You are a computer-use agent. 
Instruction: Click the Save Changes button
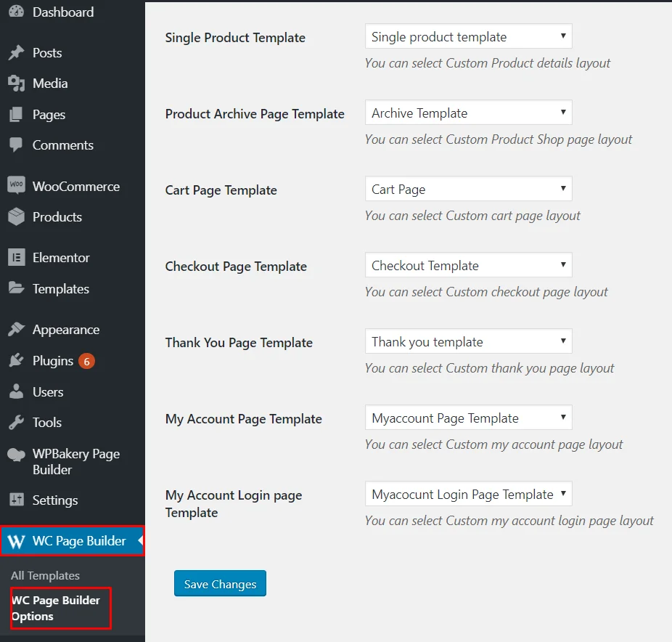tap(220, 582)
